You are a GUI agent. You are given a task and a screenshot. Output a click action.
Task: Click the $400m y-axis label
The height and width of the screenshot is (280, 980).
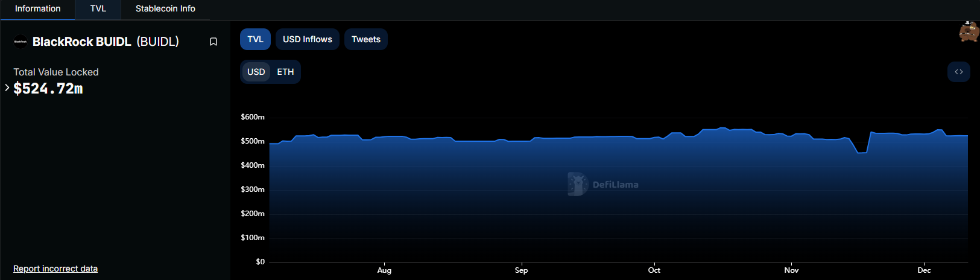click(x=253, y=165)
